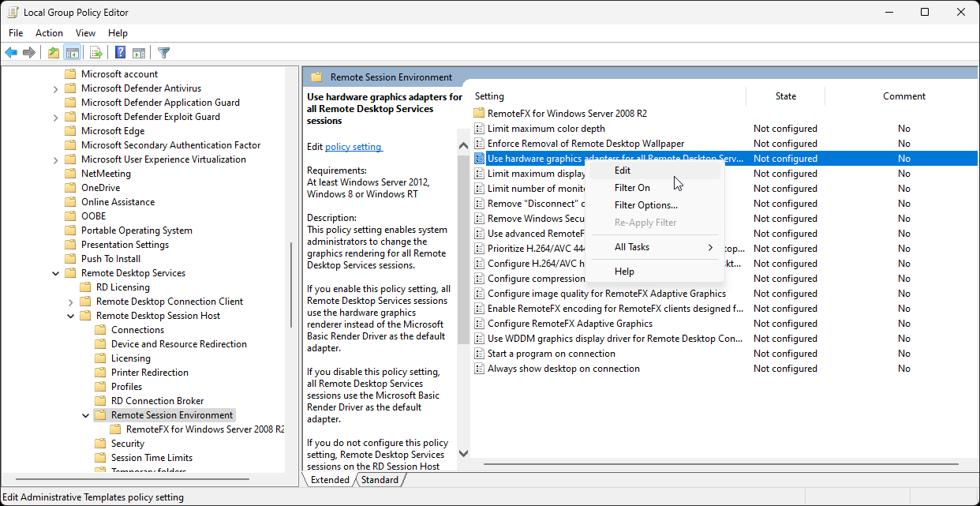Click the Forward navigation arrow
Screen dimensions: 980x506
30,52
